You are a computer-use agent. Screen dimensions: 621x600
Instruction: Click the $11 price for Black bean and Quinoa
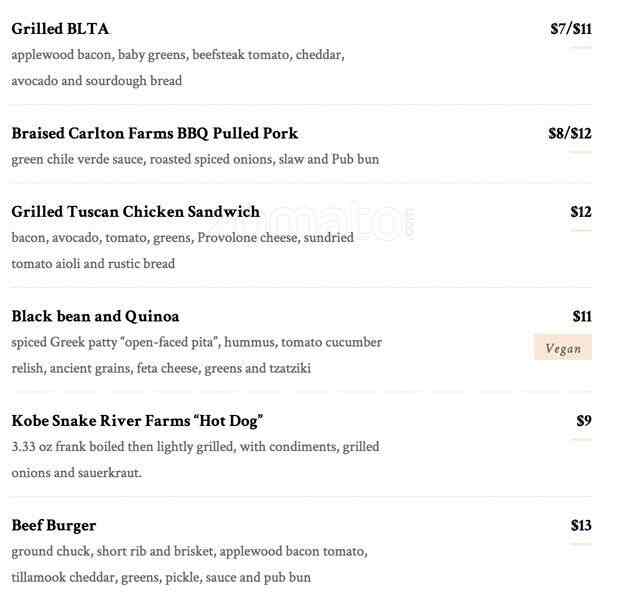[x=582, y=317]
